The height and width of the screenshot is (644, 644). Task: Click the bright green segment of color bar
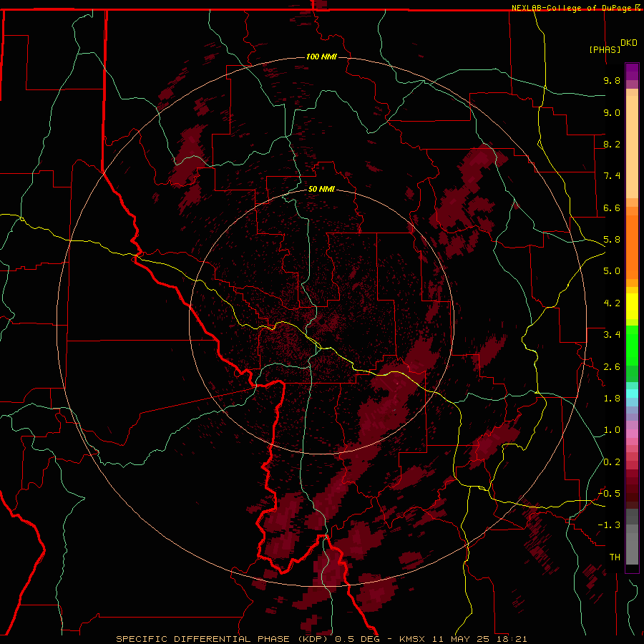coord(632,345)
